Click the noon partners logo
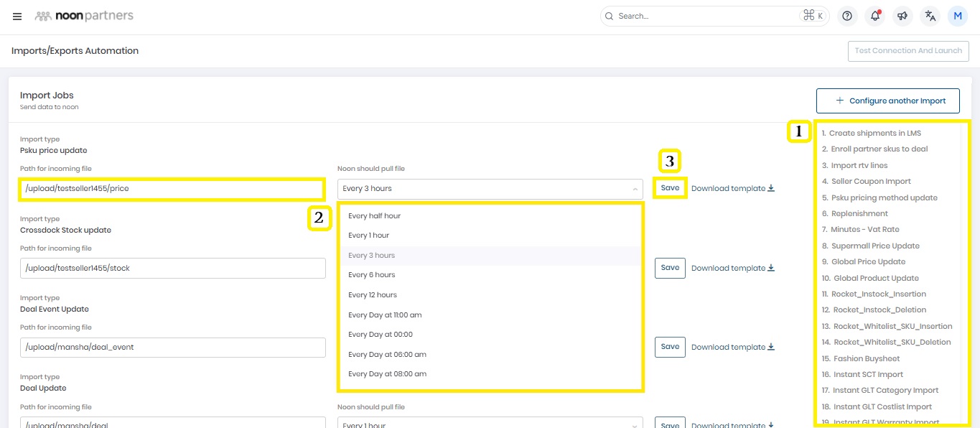The height and width of the screenshot is (428, 980). pyautogui.click(x=84, y=16)
